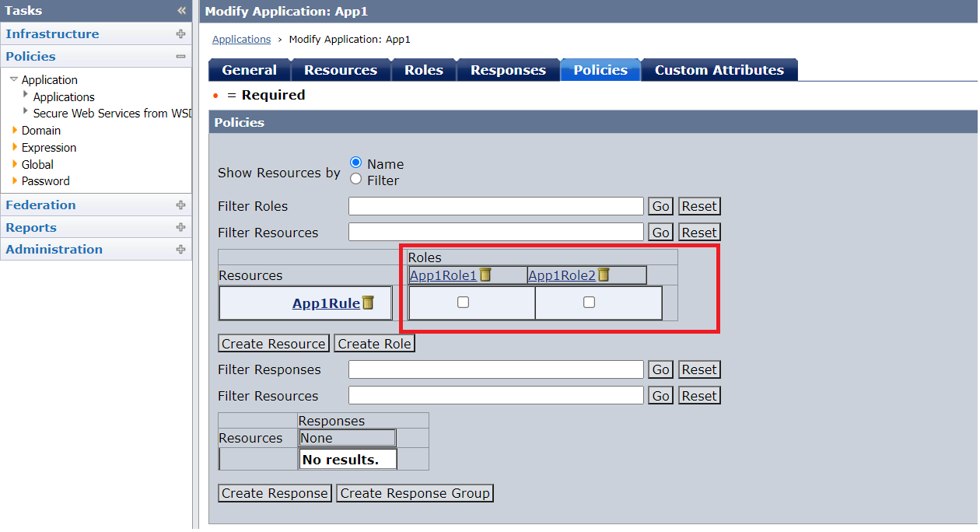This screenshot has width=980, height=532.
Task: Check the App1Role1 checkbox for App1Rule
Action: (x=463, y=303)
